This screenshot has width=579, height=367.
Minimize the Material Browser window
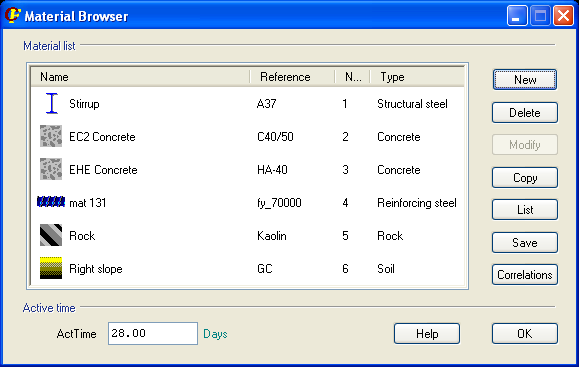coord(517,16)
